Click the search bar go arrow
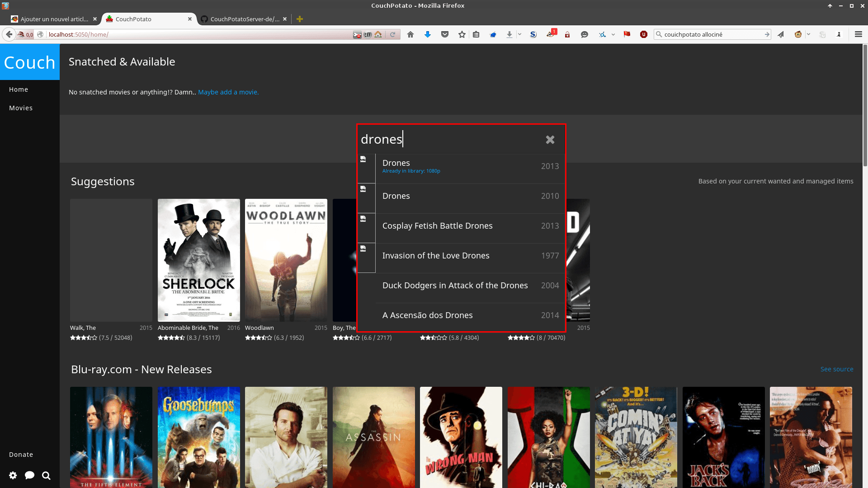 pos(767,34)
